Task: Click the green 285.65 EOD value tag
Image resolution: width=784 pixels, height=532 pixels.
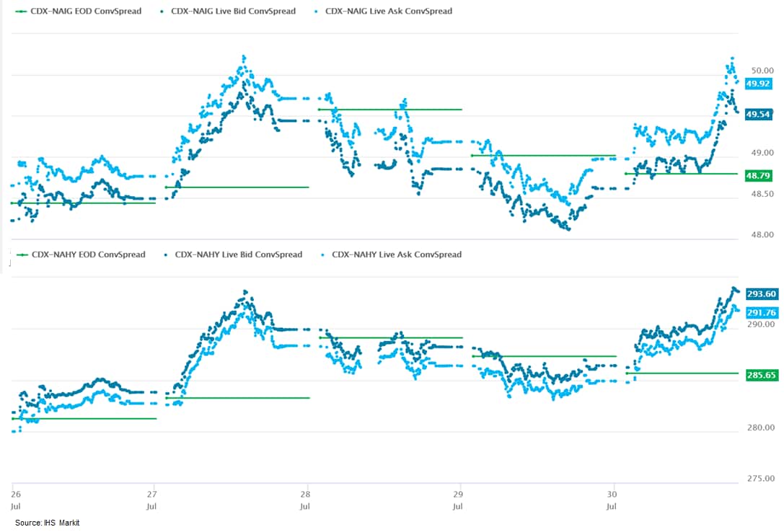Action: coord(761,376)
